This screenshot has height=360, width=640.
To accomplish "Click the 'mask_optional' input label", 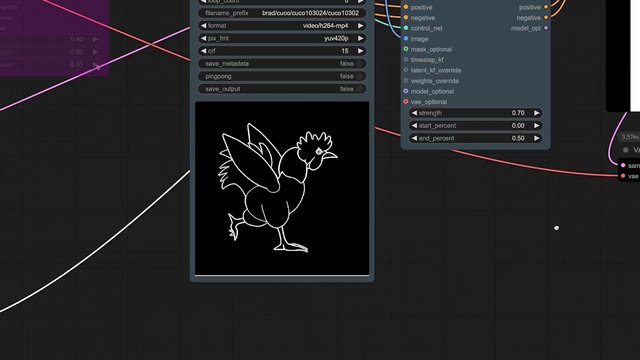I will (x=431, y=49).
